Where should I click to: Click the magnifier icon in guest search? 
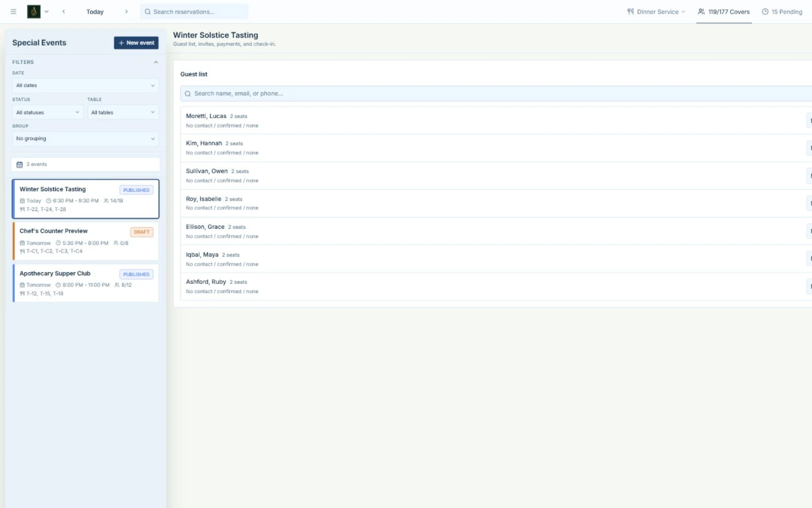187,94
